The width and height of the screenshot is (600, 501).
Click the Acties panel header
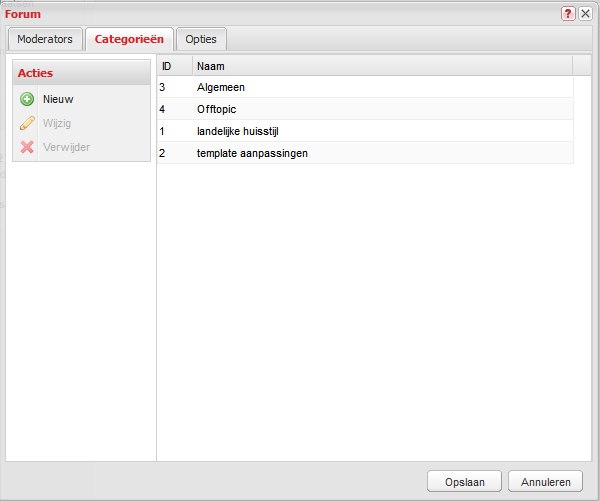click(82, 72)
